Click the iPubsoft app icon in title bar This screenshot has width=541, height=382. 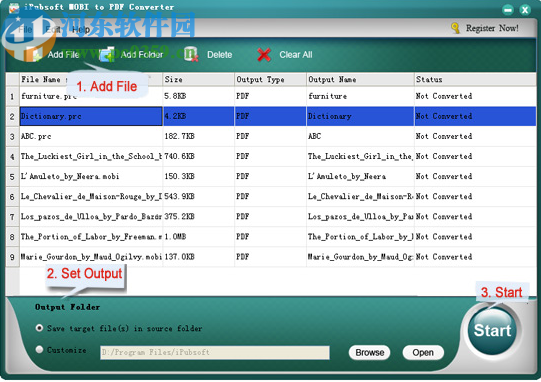coord(14,8)
